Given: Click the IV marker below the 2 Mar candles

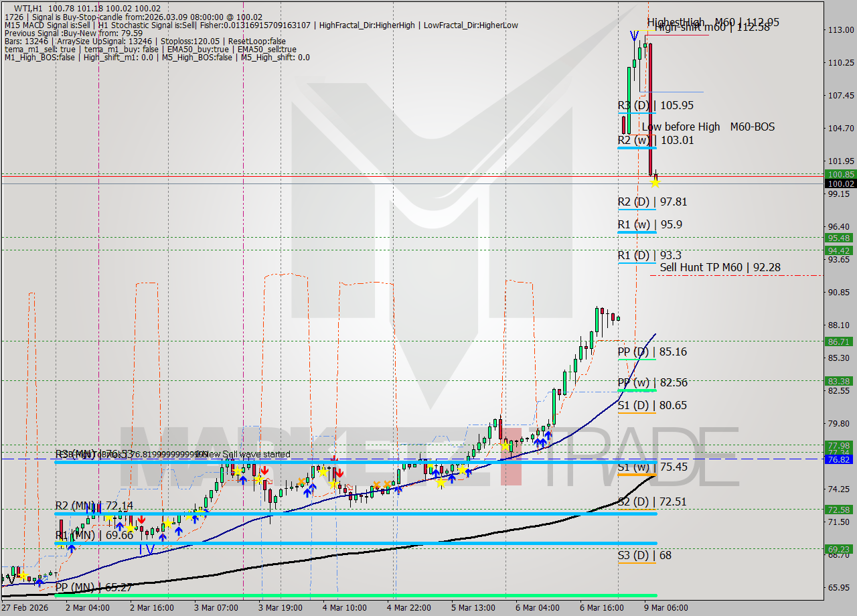Looking at the screenshot, I should 146,549.
